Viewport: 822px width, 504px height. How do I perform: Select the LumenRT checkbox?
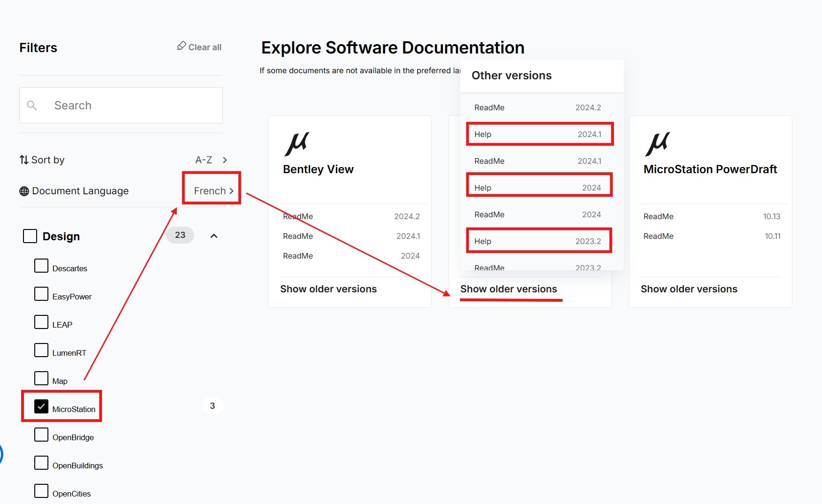[x=41, y=350]
